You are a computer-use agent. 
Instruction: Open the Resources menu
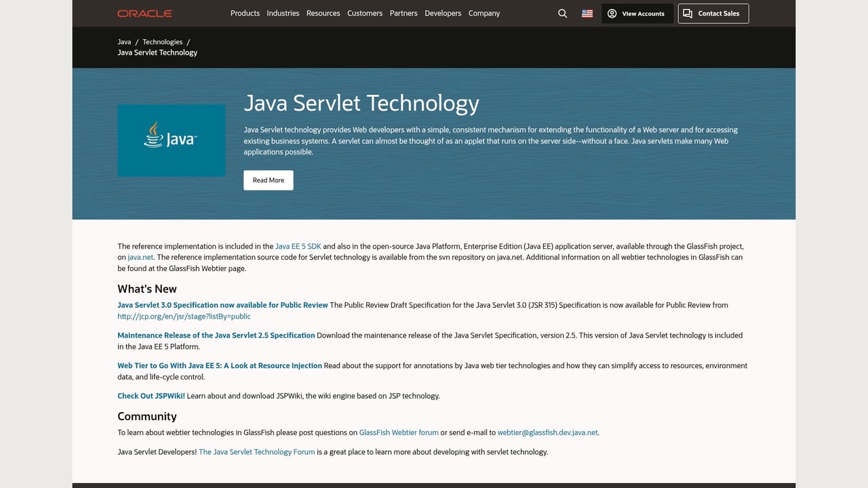pos(323,13)
